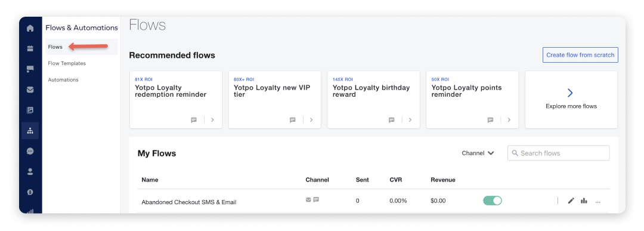Click the Sent column header
644x231 pixels.
click(363, 180)
